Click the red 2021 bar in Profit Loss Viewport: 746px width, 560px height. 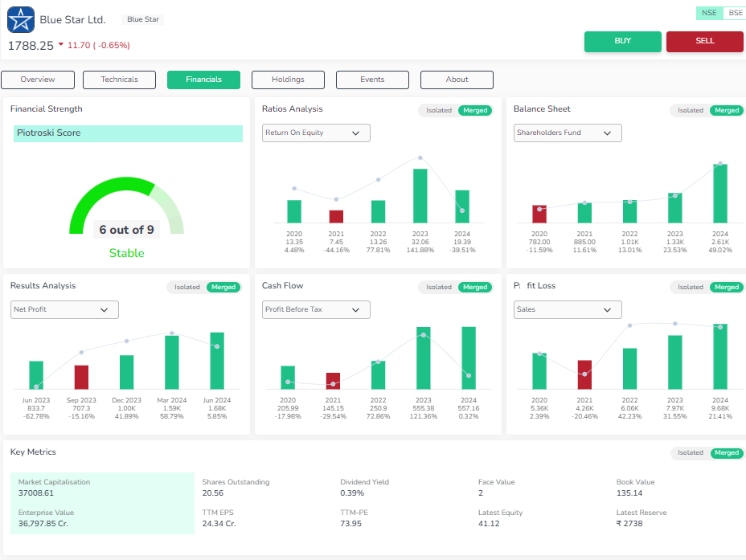[x=584, y=375]
